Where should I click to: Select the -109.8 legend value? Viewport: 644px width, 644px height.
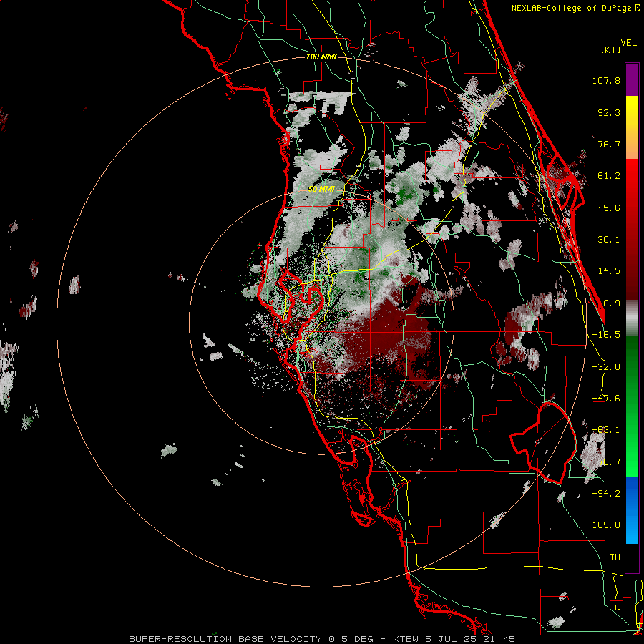click(603, 525)
